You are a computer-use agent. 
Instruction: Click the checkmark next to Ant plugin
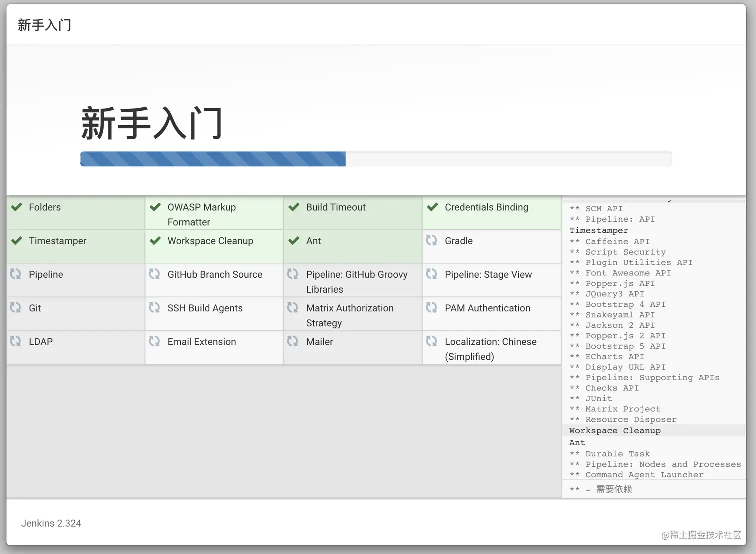pos(294,240)
